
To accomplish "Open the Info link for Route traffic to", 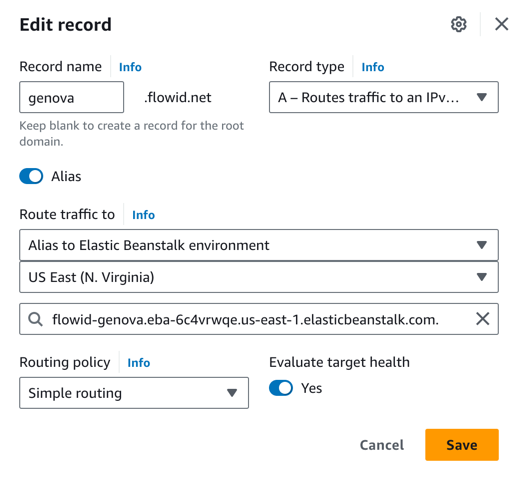I will 143,215.
